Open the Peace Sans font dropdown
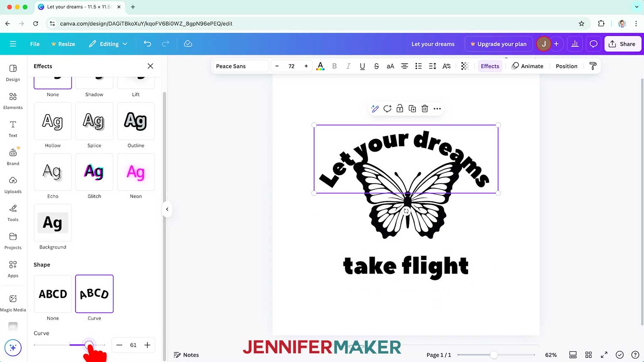 pos(241,66)
